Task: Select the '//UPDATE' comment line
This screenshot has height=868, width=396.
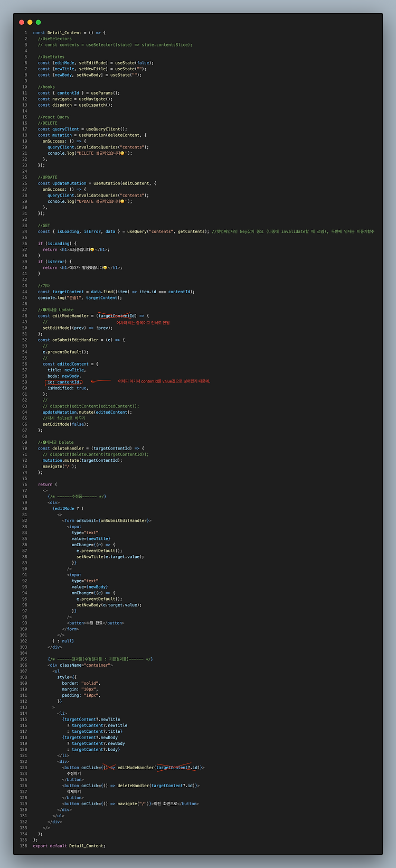Action: click(x=48, y=178)
